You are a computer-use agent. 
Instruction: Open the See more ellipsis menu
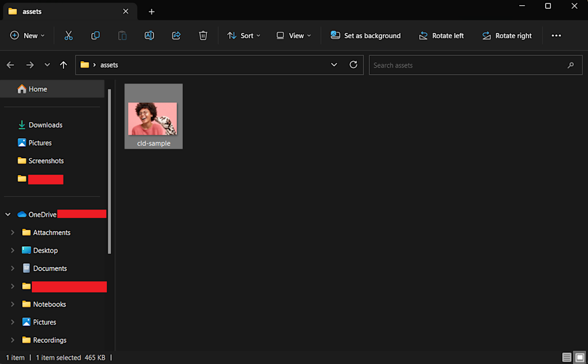click(556, 36)
